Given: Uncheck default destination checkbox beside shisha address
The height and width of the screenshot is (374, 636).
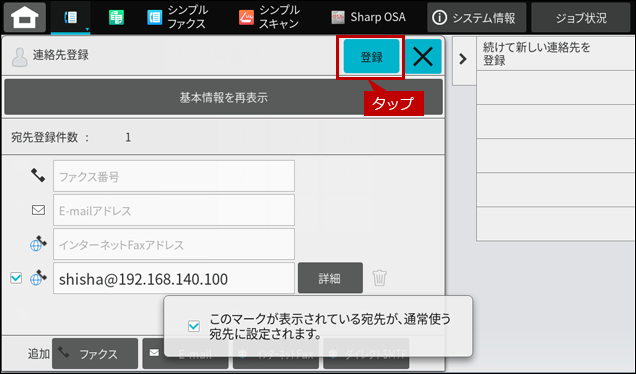Looking at the screenshot, I should click(16, 278).
